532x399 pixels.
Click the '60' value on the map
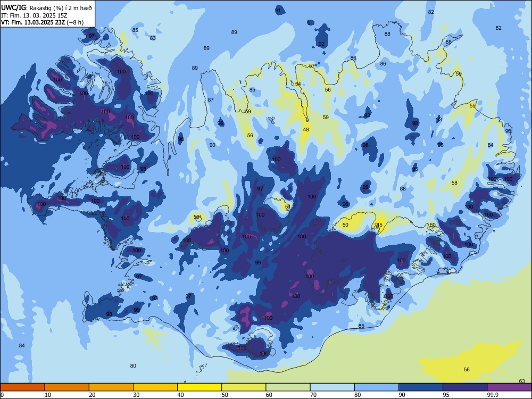(432, 225)
